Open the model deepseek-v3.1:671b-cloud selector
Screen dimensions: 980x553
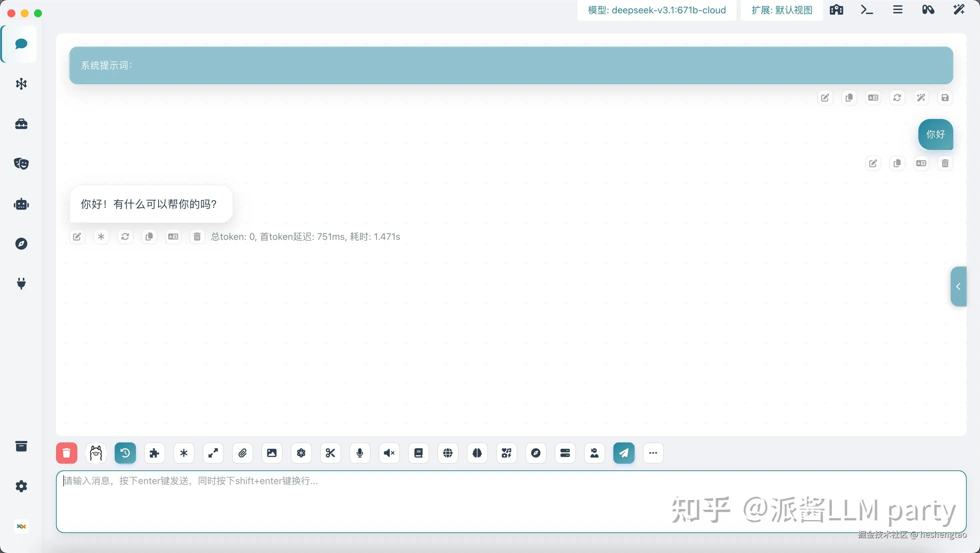[x=657, y=10]
